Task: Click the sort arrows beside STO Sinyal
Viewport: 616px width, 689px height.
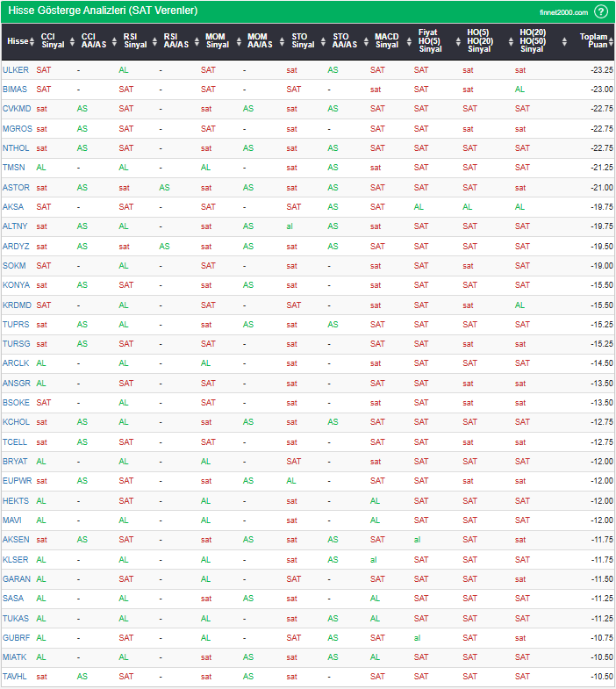Action: [x=324, y=41]
